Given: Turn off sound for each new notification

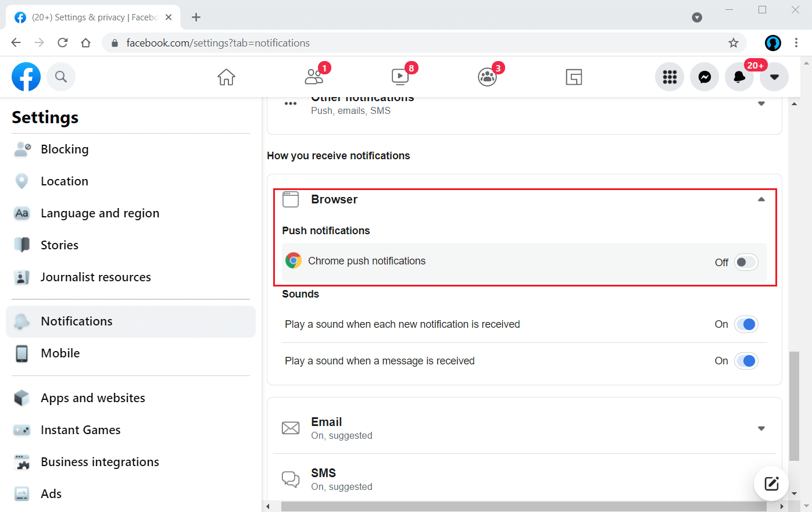Looking at the screenshot, I should [x=746, y=324].
